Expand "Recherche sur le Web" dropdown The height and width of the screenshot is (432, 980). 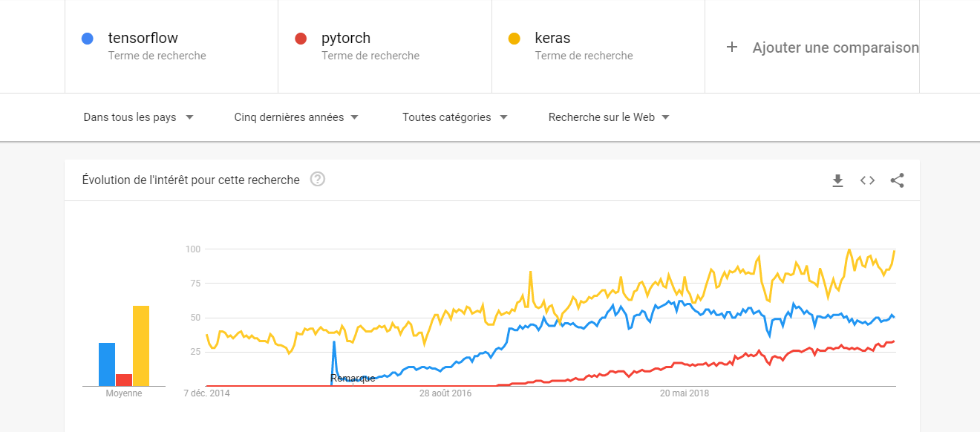click(x=608, y=117)
